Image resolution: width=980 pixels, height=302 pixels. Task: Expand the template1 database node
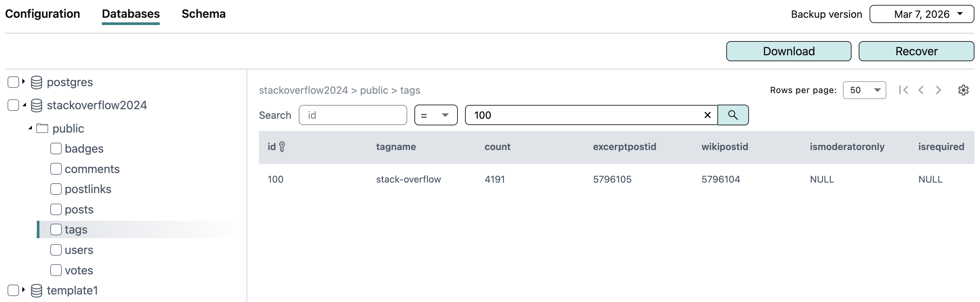pos(23,290)
